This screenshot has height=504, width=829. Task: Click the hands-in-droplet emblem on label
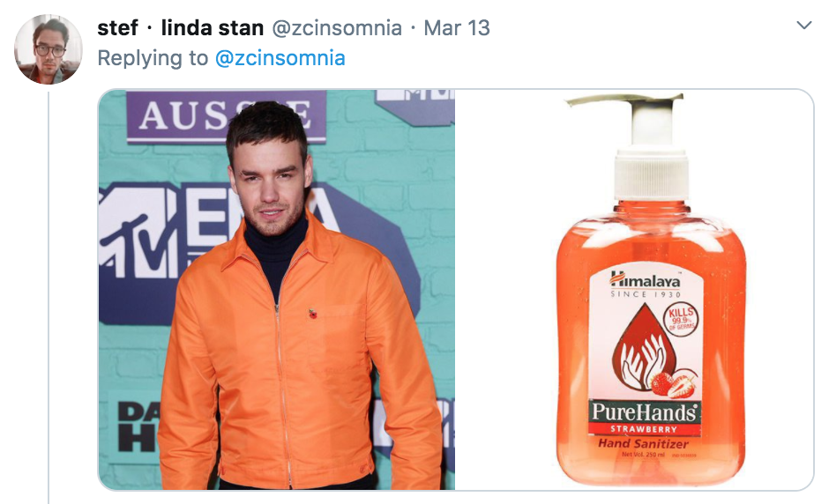tap(642, 347)
